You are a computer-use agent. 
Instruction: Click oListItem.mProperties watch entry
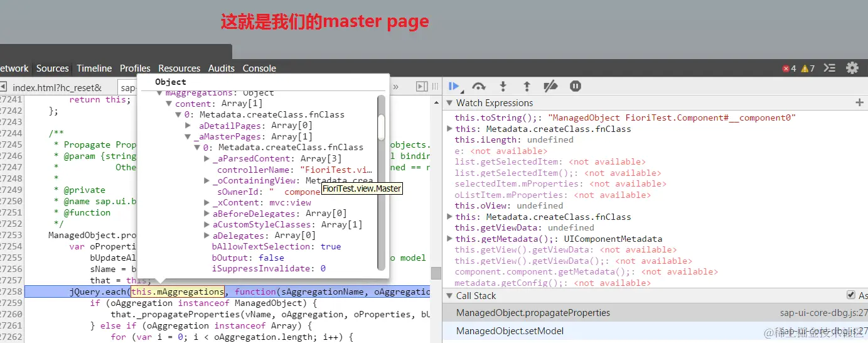[x=552, y=195]
